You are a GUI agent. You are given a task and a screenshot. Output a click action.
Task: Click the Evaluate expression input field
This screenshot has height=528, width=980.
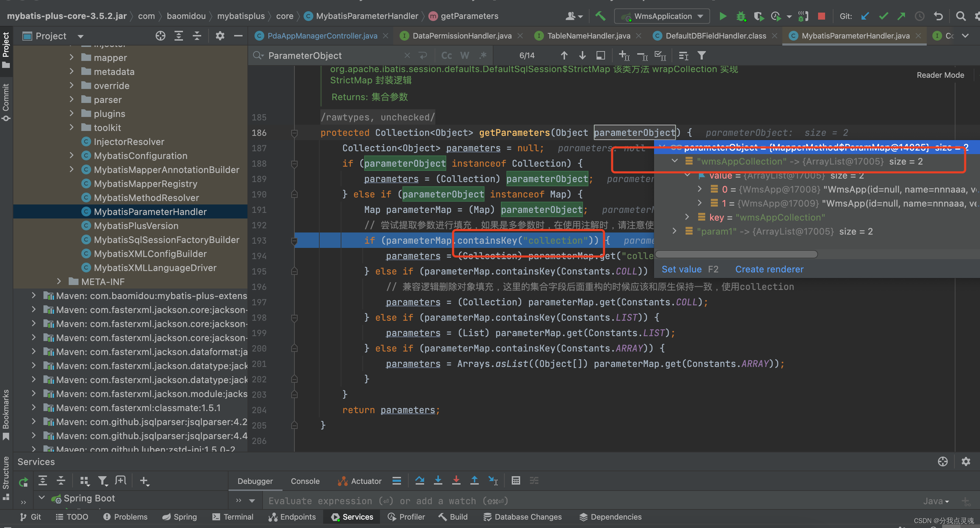pyautogui.click(x=380, y=501)
